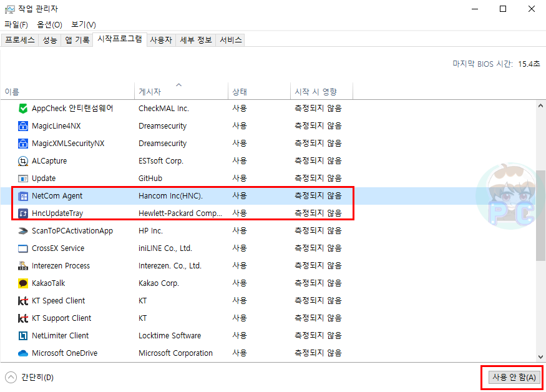The image size is (546, 392).
Task: Open the 보기(V) menu
Action: click(x=84, y=25)
